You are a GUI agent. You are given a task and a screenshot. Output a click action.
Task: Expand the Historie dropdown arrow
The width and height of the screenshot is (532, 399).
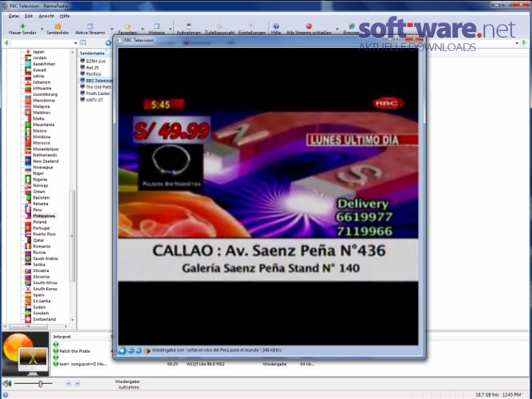click(x=171, y=30)
